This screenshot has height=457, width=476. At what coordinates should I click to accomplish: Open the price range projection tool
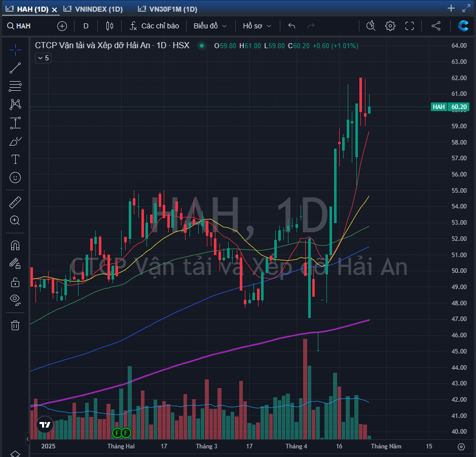[15, 123]
